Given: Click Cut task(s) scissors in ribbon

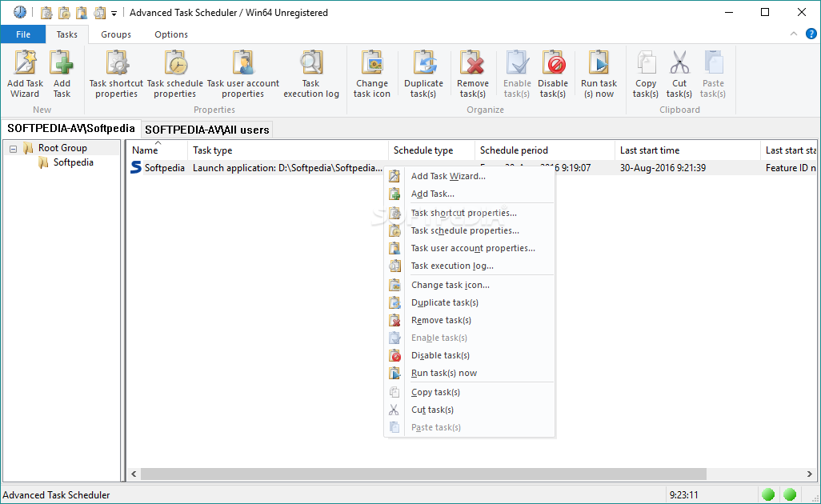Looking at the screenshot, I should point(679,74).
